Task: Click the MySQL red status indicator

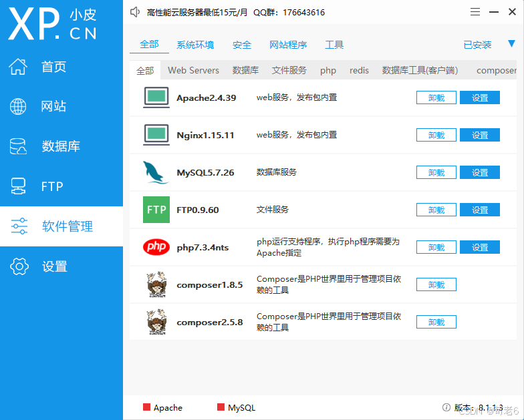Action: pos(221,407)
